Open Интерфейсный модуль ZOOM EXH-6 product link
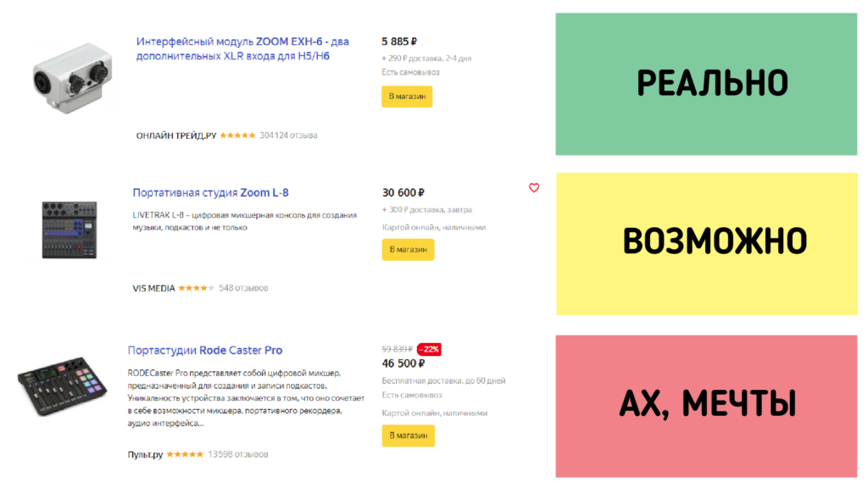The width and height of the screenshot is (868, 488). [x=242, y=48]
